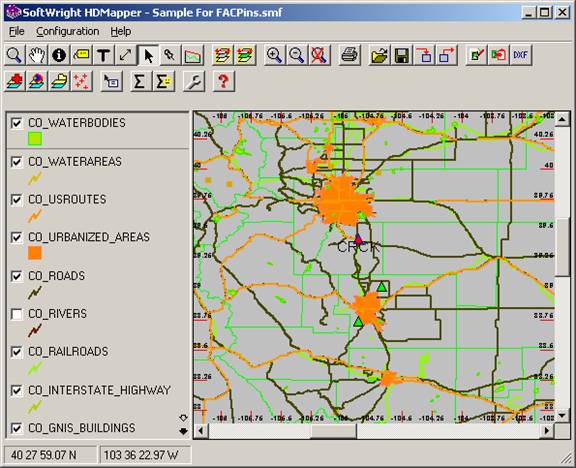Click the red-crossed zoom icon
The width and height of the screenshot is (576, 468).
coord(318,55)
